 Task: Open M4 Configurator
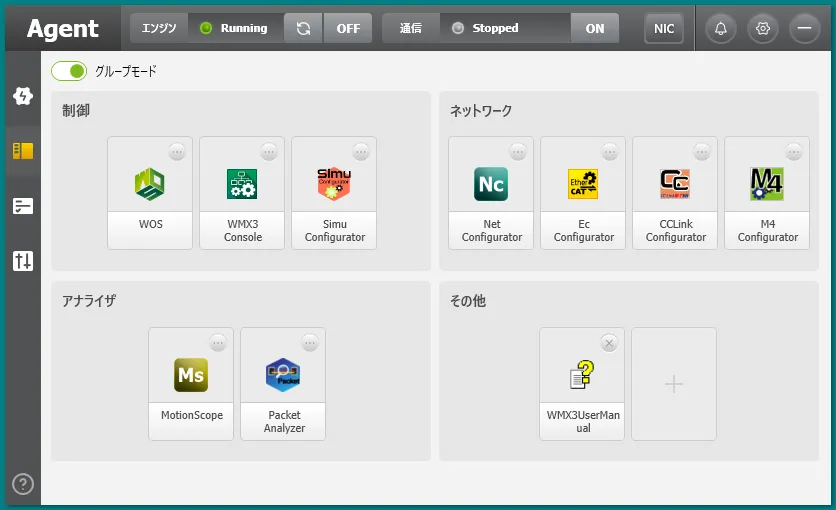[x=767, y=185]
